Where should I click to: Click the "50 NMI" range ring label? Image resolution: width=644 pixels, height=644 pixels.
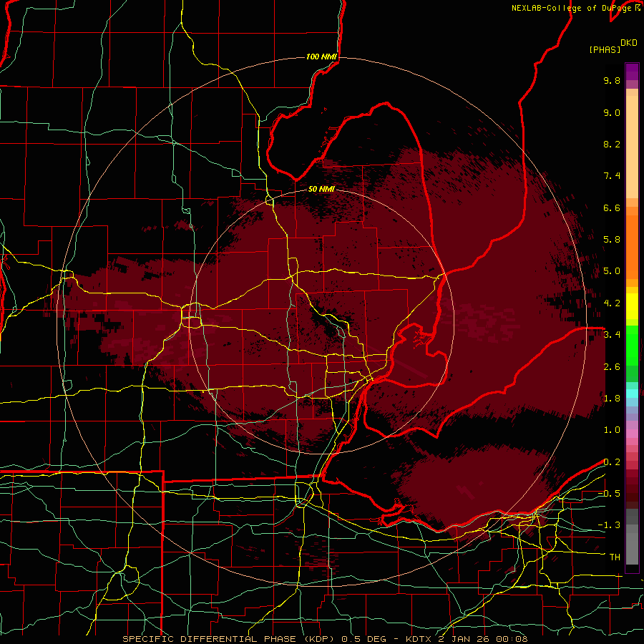click(321, 189)
